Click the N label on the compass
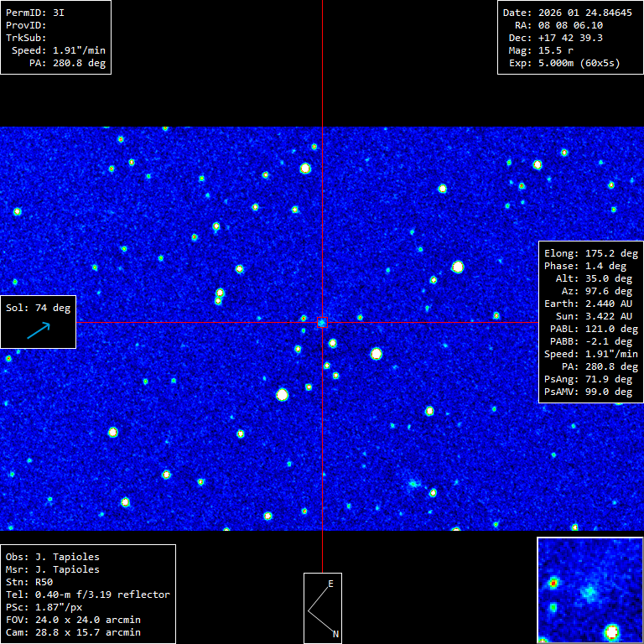 click(x=335, y=634)
